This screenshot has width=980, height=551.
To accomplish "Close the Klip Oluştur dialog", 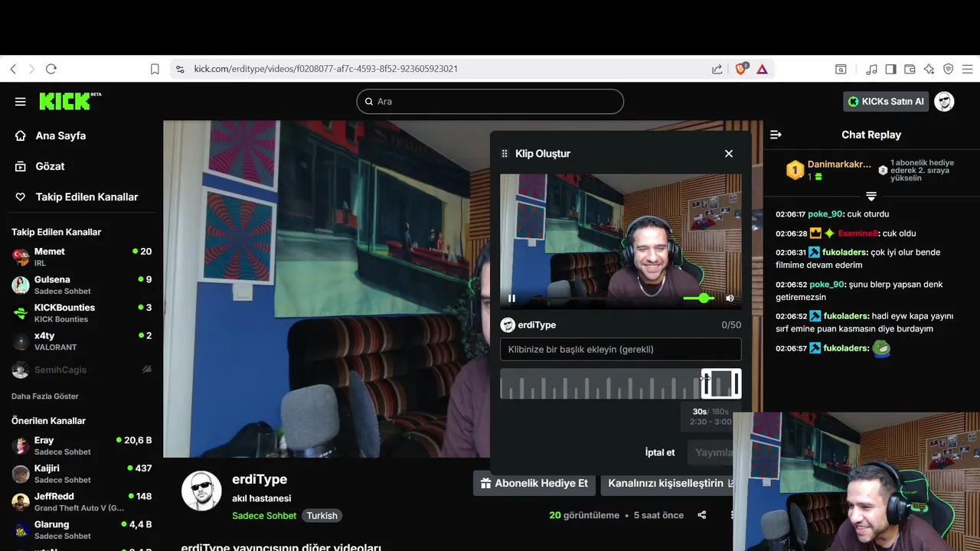I will click(x=729, y=154).
